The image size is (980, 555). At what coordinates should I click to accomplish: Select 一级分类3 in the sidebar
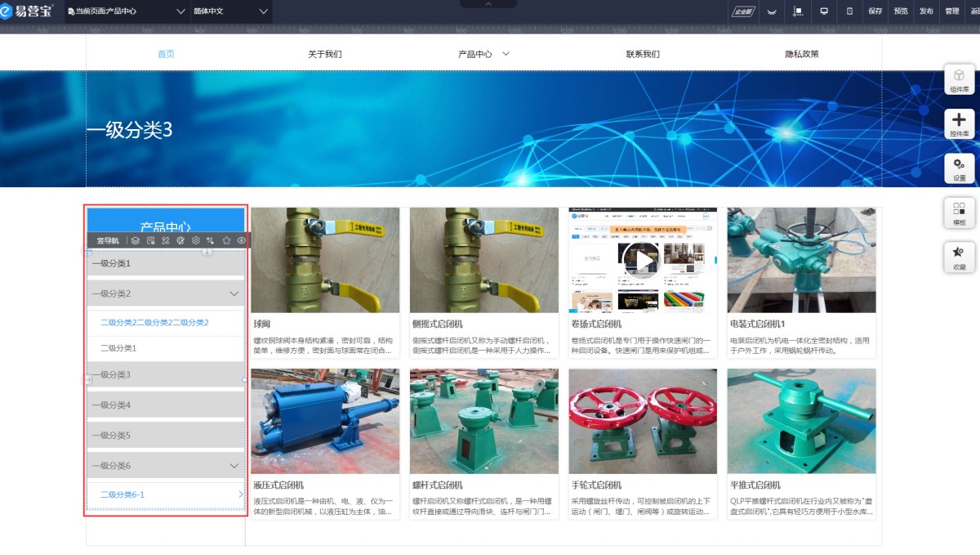[x=166, y=374]
